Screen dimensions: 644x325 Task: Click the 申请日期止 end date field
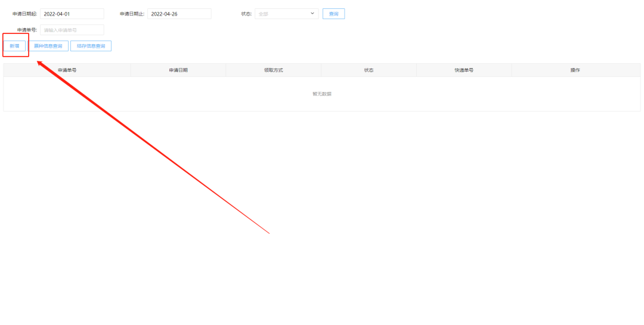(179, 14)
